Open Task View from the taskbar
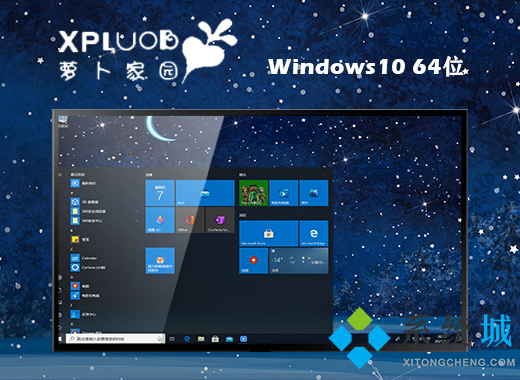The height and width of the screenshot is (380, 520). [172, 339]
